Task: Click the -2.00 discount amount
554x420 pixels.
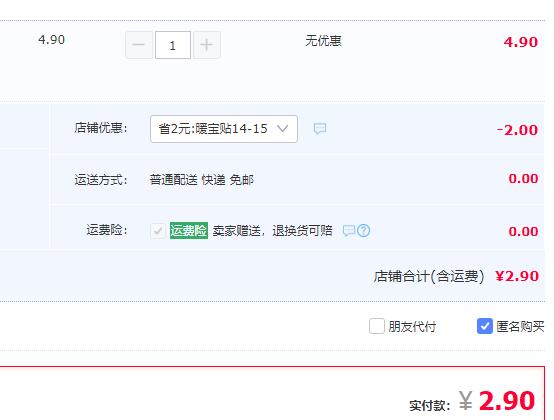Action: [x=517, y=130]
